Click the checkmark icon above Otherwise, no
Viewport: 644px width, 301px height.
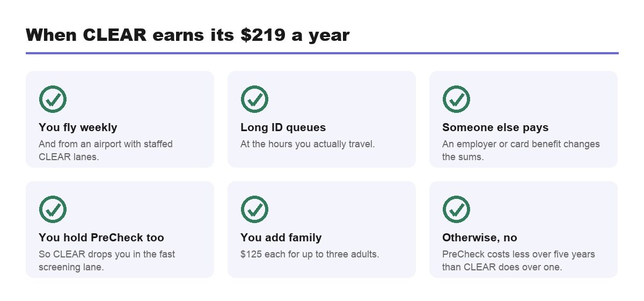click(x=456, y=209)
